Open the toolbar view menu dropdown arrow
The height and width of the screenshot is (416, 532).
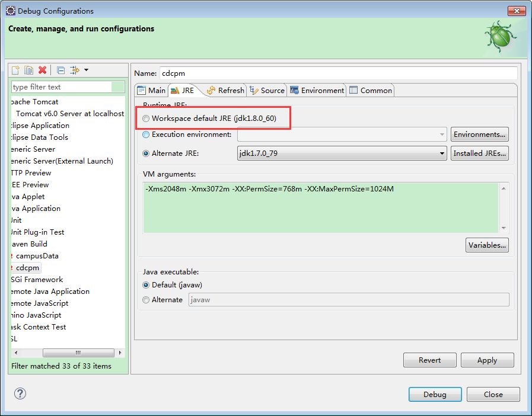click(87, 70)
